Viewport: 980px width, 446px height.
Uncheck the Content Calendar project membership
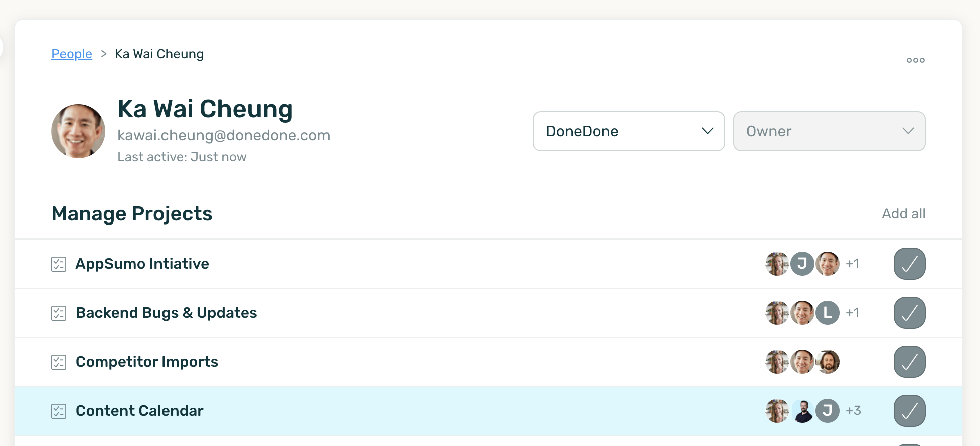(910, 411)
